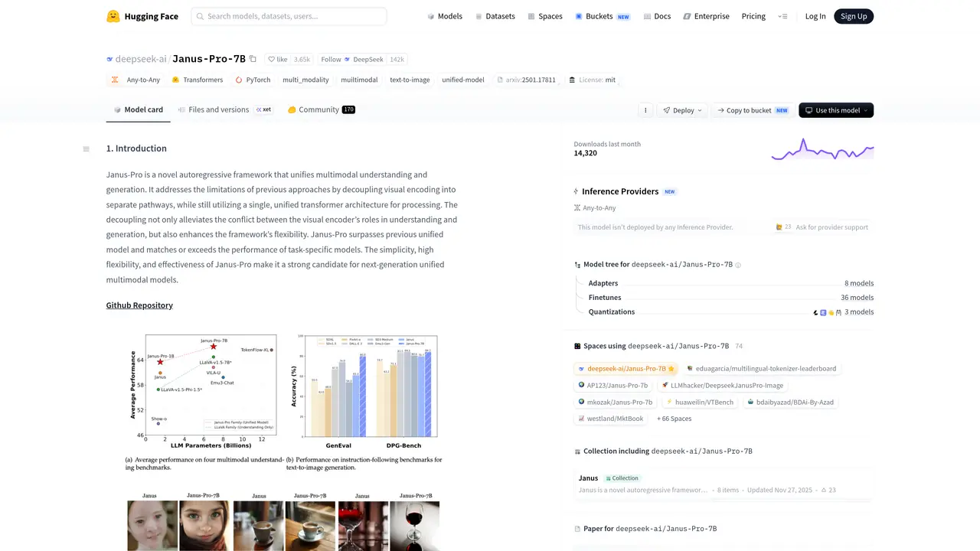Open the Janus collection card
Image resolution: width=980 pixels, height=551 pixels.
click(724, 484)
